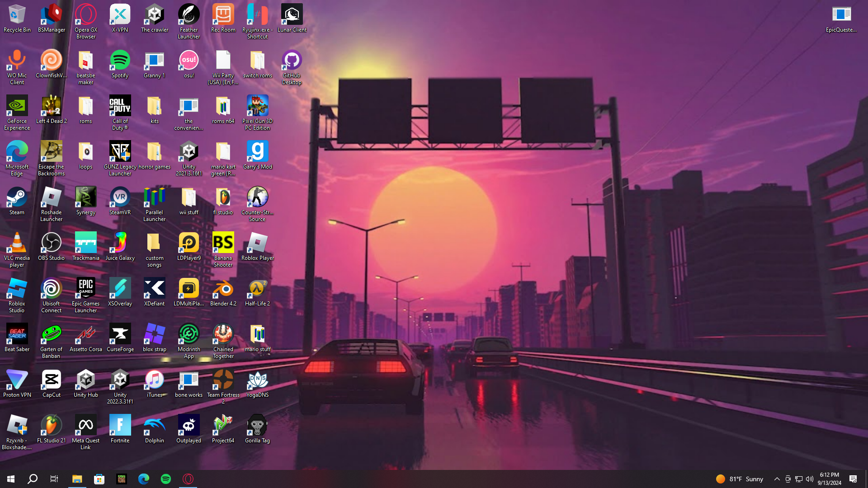Select the BSManager shortcut
Image resolution: width=868 pixels, height=488 pixels.
tap(52, 19)
